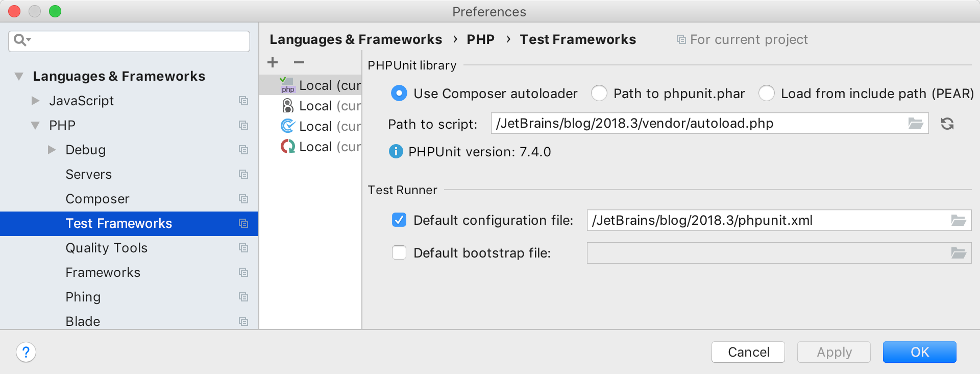
Task: Open Composer settings page
Action: pyautogui.click(x=97, y=199)
